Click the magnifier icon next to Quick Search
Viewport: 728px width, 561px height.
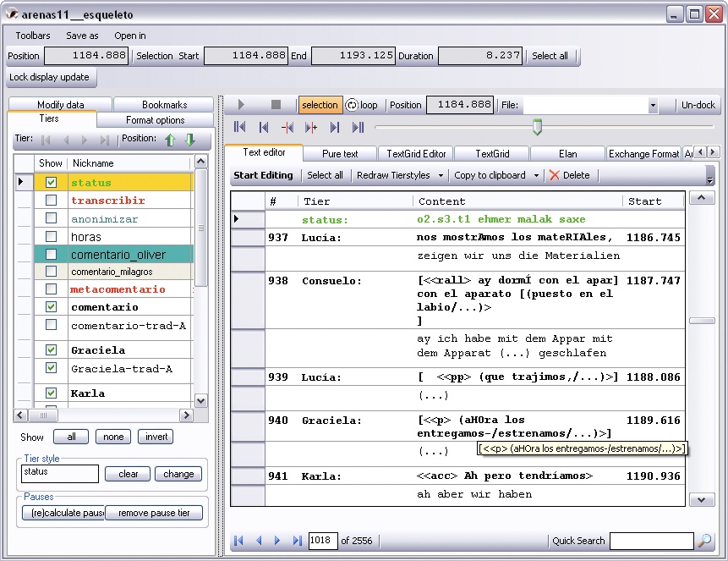tap(704, 540)
